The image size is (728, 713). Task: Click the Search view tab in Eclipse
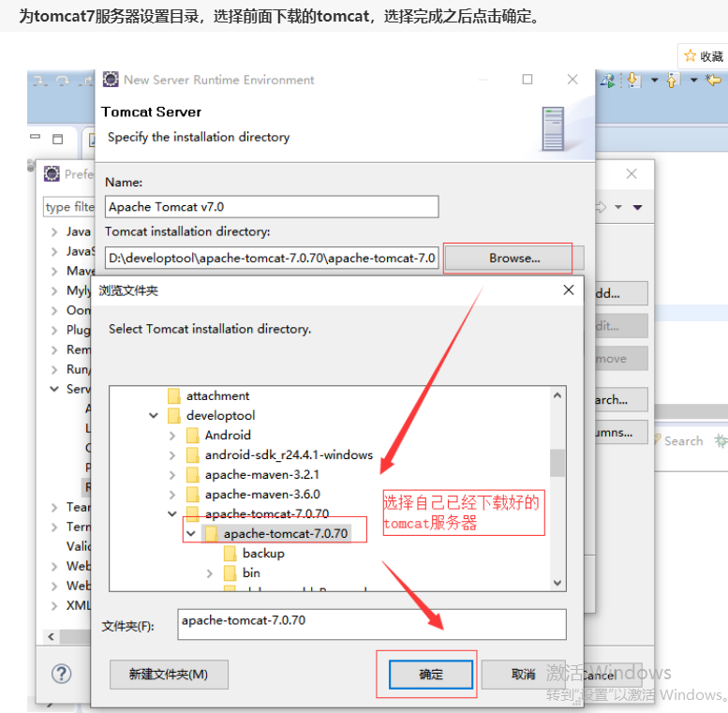point(678,440)
